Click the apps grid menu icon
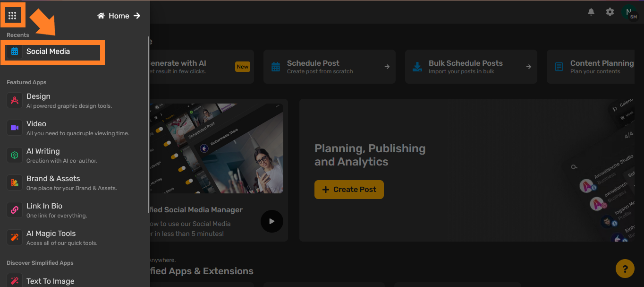Viewport: 644px width, 287px height. coord(12,16)
